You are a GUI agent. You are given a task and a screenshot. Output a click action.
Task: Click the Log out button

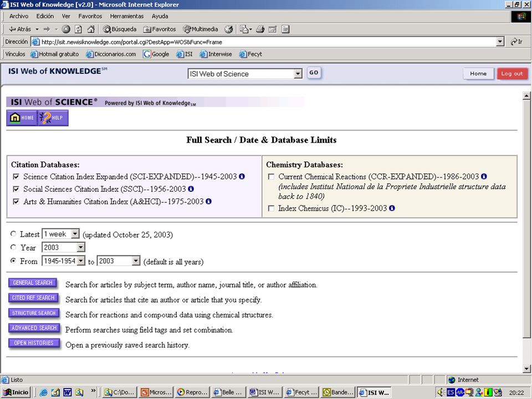pyautogui.click(x=512, y=73)
